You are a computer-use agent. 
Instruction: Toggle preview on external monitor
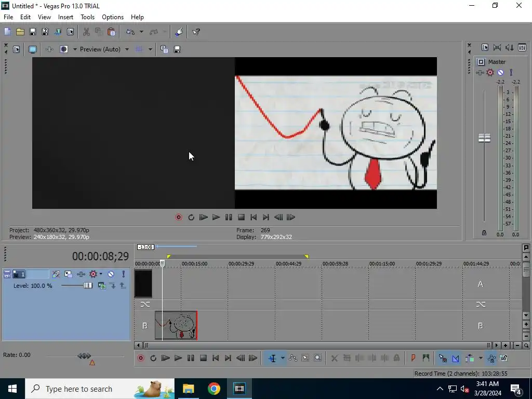(33, 49)
